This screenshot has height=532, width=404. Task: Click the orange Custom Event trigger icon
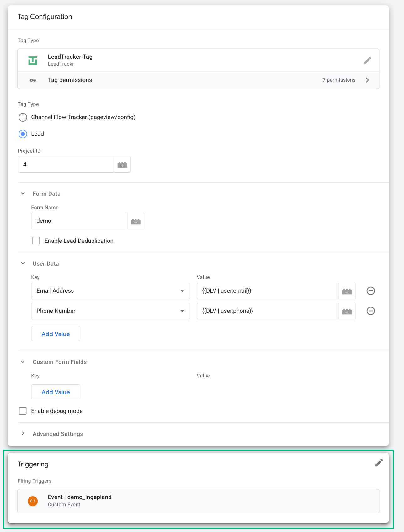click(x=33, y=501)
